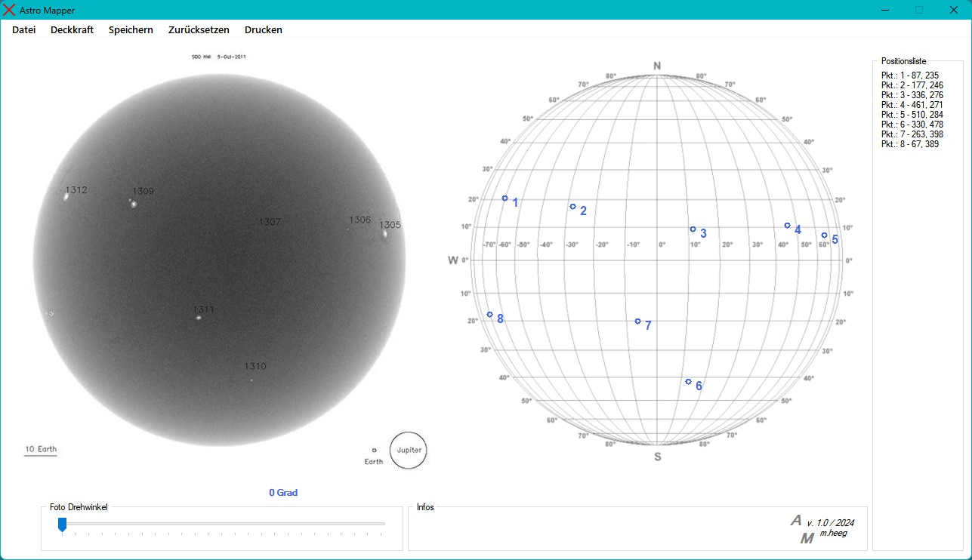
Task: Click sunspot 1312 on the solar photo
Action: click(66, 196)
